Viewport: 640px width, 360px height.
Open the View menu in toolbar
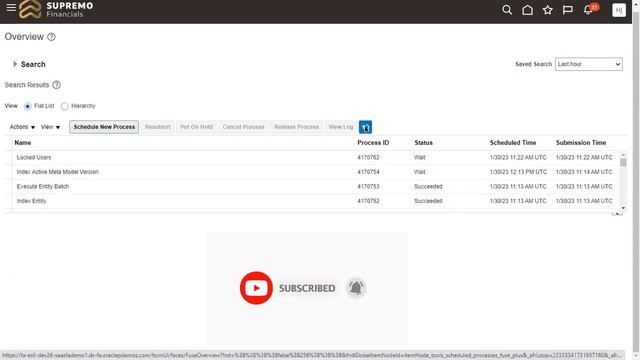(x=50, y=127)
